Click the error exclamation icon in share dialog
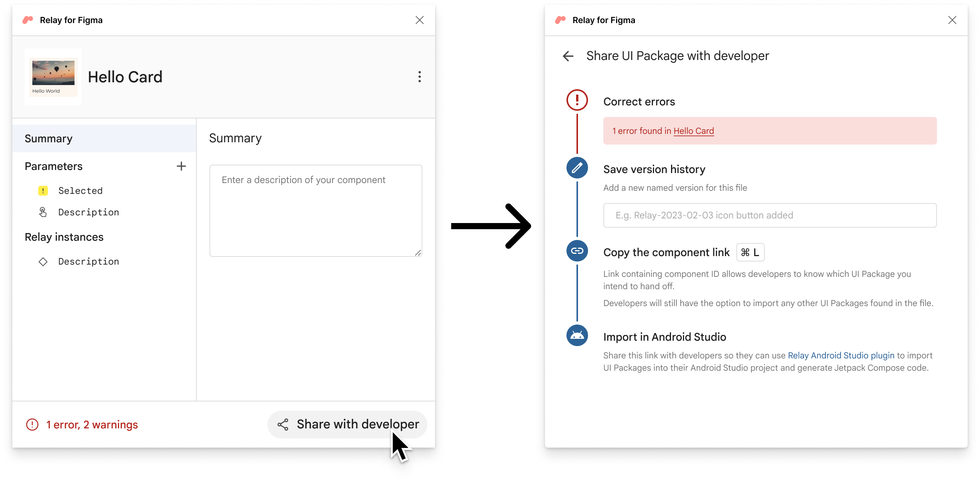The image size is (980, 483). click(576, 101)
